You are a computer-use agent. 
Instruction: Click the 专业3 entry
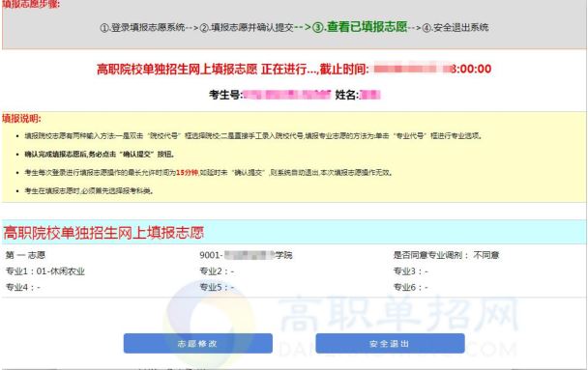tap(411, 271)
